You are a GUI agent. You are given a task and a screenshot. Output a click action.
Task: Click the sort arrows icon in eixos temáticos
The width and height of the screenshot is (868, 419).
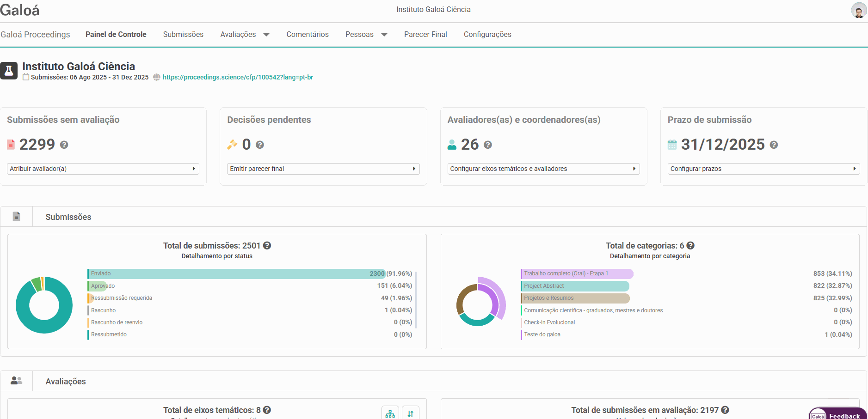[411, 413]
